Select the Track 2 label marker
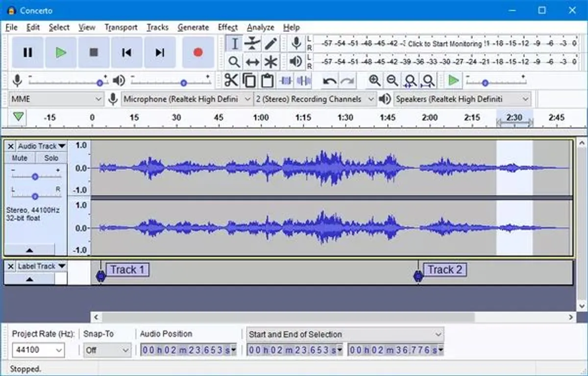588x376 pixels. (417, 276)
